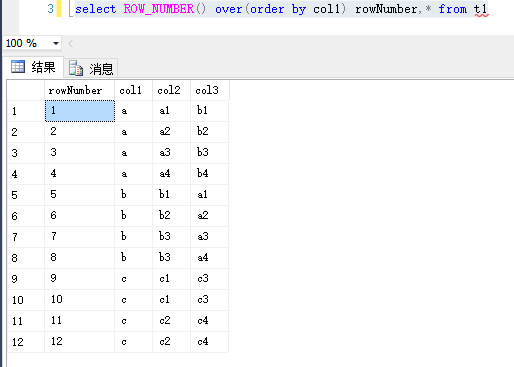Viewport: 514px width, 367px height.
Task: Click col3 cell b4 in row 4
Action: (209, 174)
